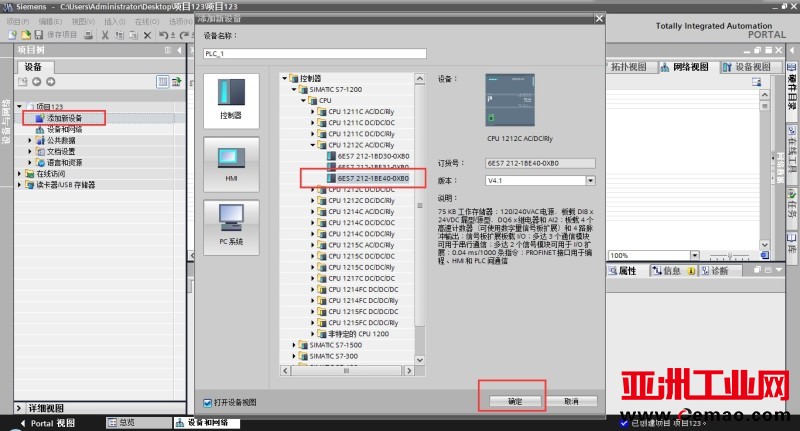Click the save project floppy icon
This screenshot has width=800, height=431.
click(39, 35)
